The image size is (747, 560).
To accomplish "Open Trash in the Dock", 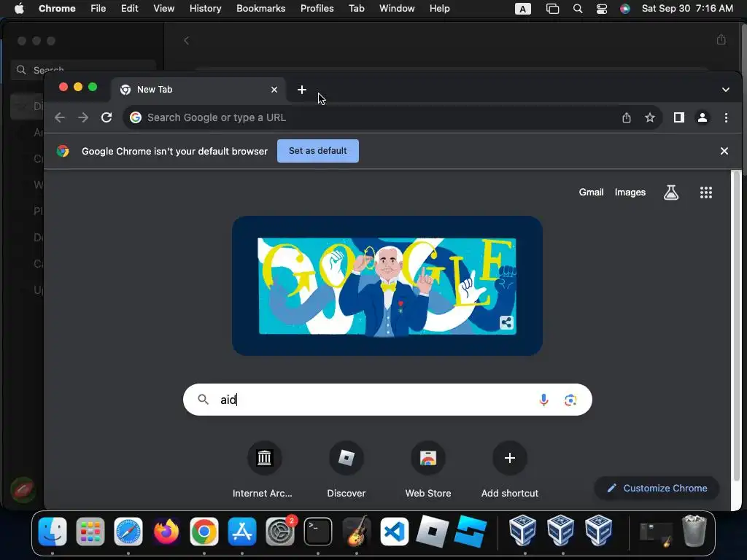I will coord(694,531).
